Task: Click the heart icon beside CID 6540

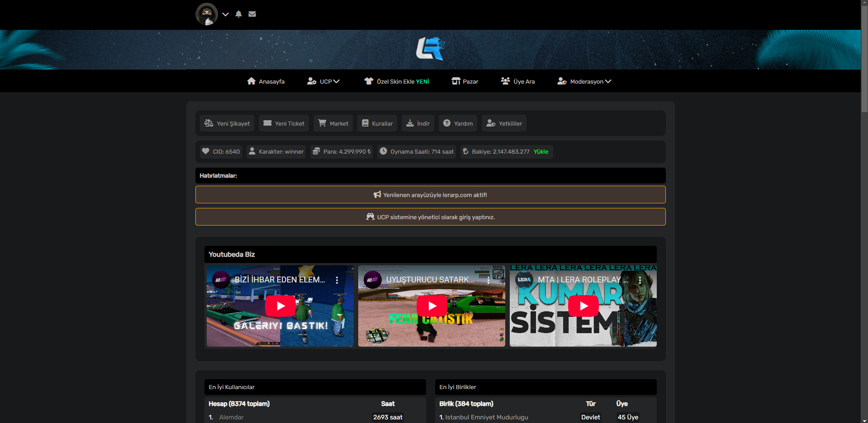Action: click(x=206, y=151)
